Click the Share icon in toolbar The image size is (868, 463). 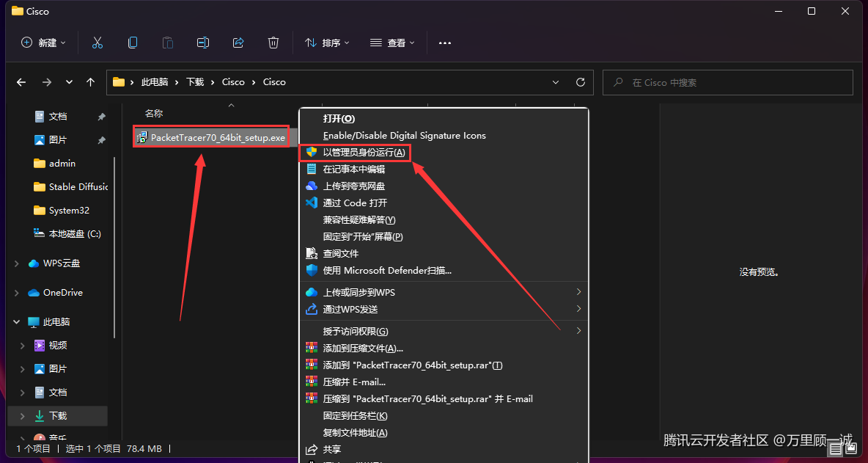(x=238, y=43)
